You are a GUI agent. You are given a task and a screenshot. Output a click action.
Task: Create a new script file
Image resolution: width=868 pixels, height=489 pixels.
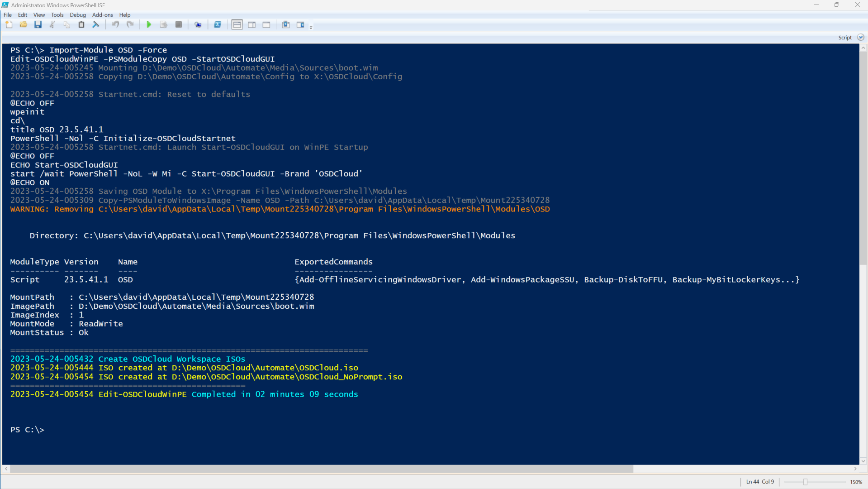(x=9, y=25)
